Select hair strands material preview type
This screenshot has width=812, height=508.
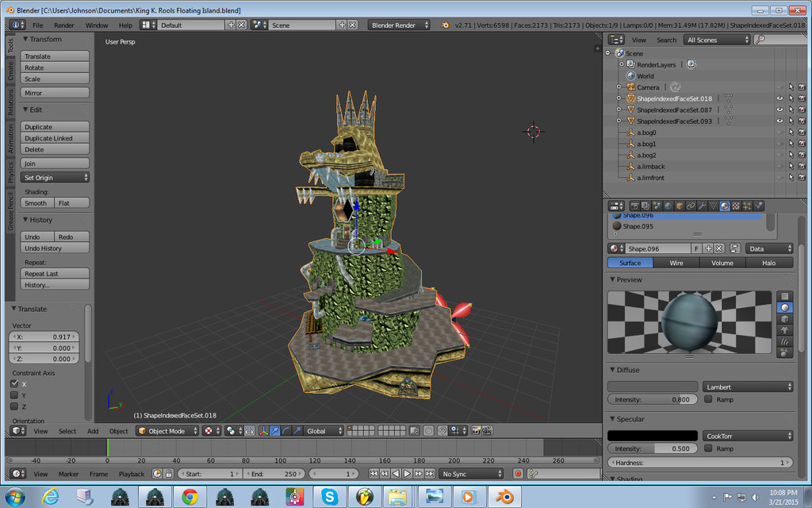pyautogui.click(x=784, y=342)
